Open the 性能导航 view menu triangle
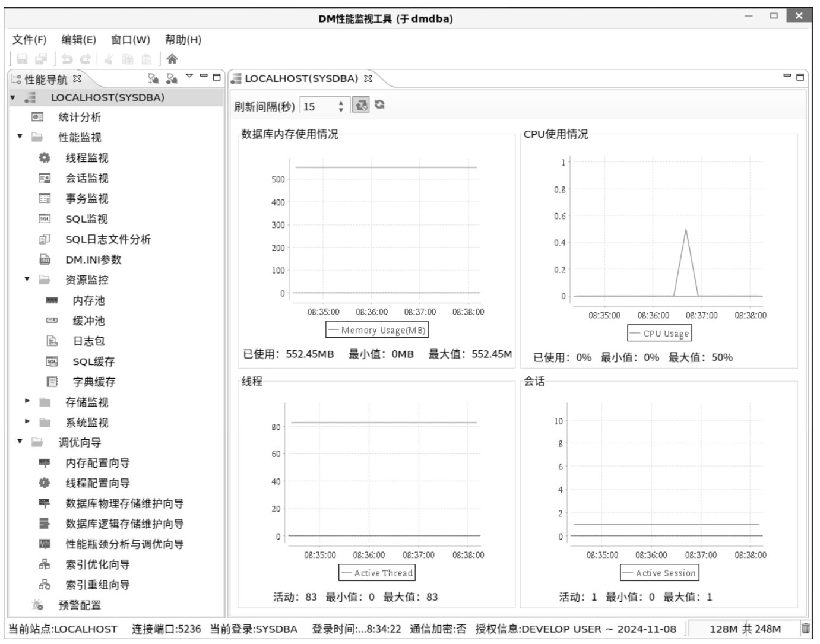The width and height of the screenshot is (820, 644). click(x=189, y=76)
